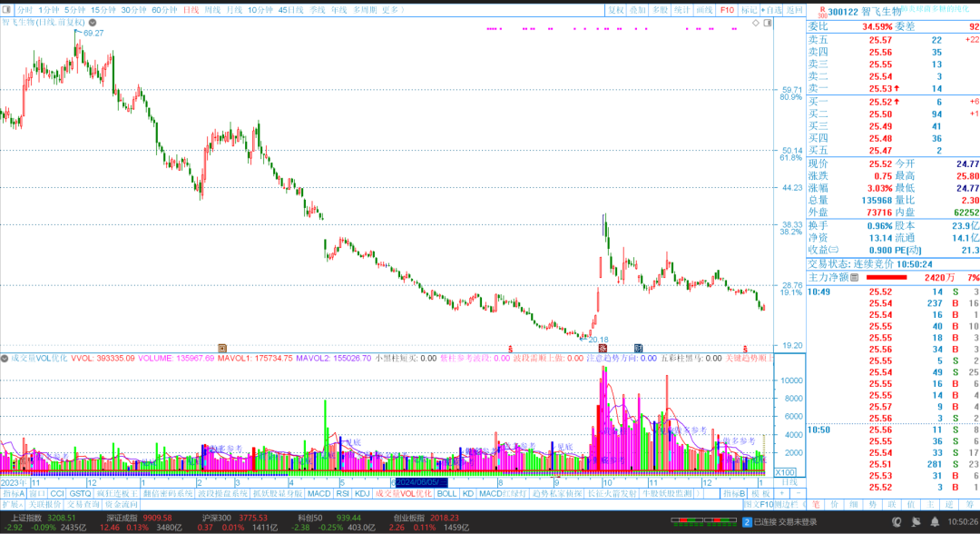Activate the 画线 drawing tool
The height and width of the screenshot is (534, 980).
(704, 10)
